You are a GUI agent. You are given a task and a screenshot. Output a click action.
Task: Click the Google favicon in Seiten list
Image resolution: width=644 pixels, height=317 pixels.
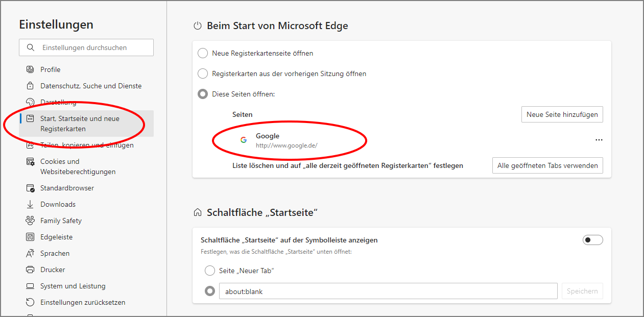(x=244, y=140)
